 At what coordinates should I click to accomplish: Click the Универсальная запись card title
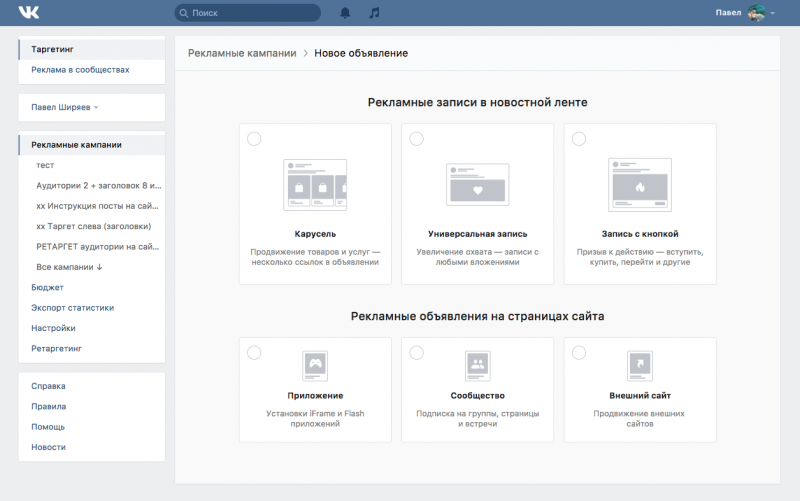point(478,234)
